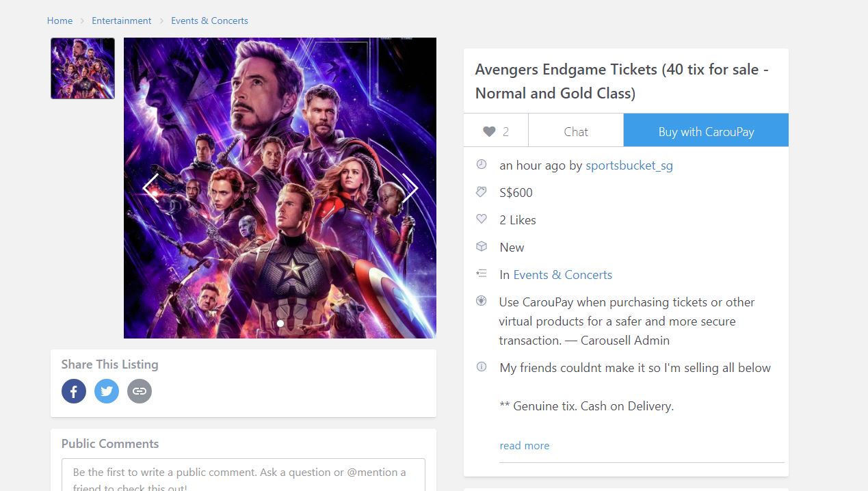The image size is (868, 491).
Task: Click the price tag icon beside S$600
Action: pyautogui.click(x=482, y=192)
